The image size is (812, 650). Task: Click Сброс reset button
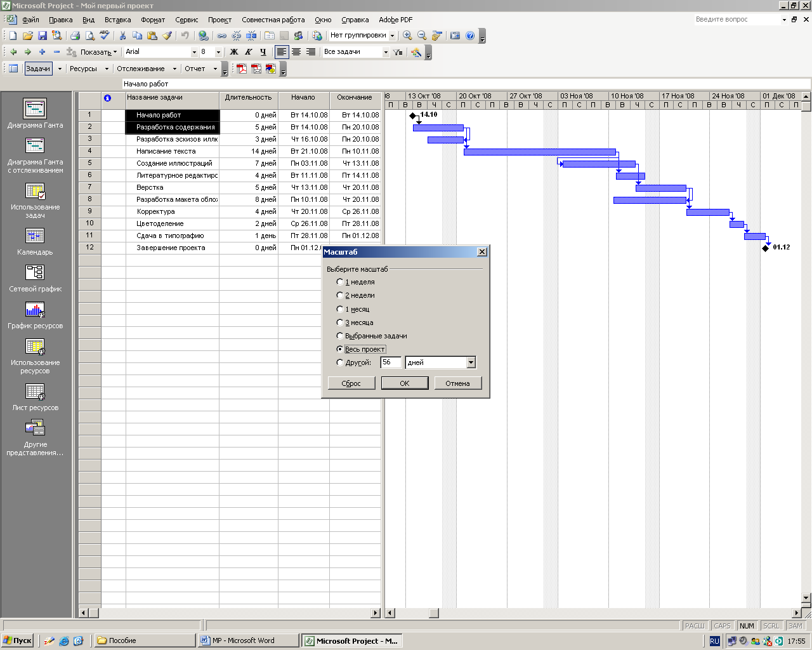coord(351,383)
